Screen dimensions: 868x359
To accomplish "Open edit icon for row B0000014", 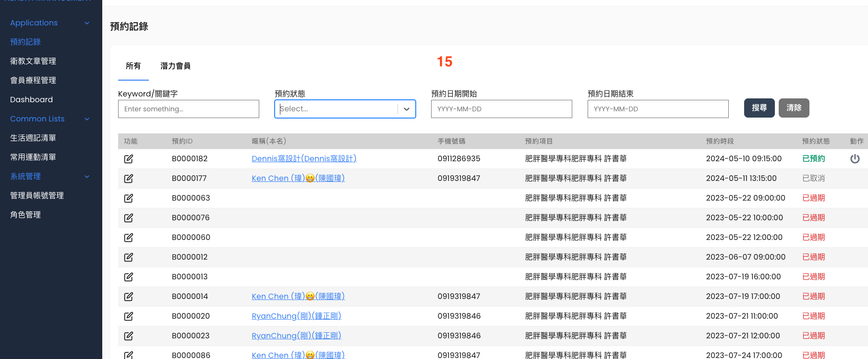I will coord(128,297).
